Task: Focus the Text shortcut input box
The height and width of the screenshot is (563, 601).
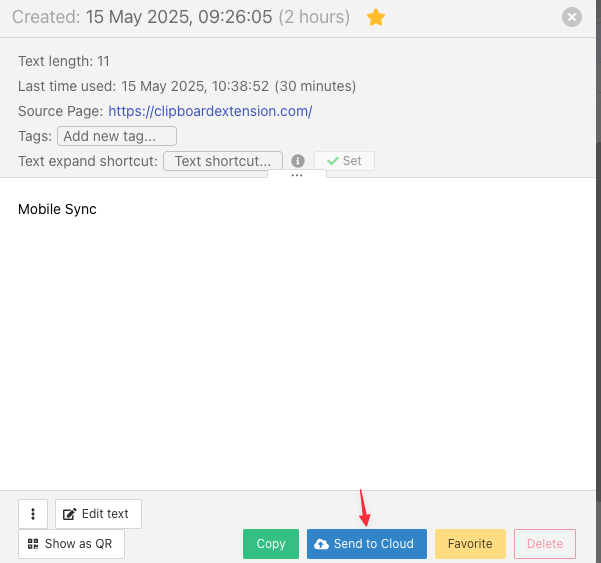Action: click(222, 161)
